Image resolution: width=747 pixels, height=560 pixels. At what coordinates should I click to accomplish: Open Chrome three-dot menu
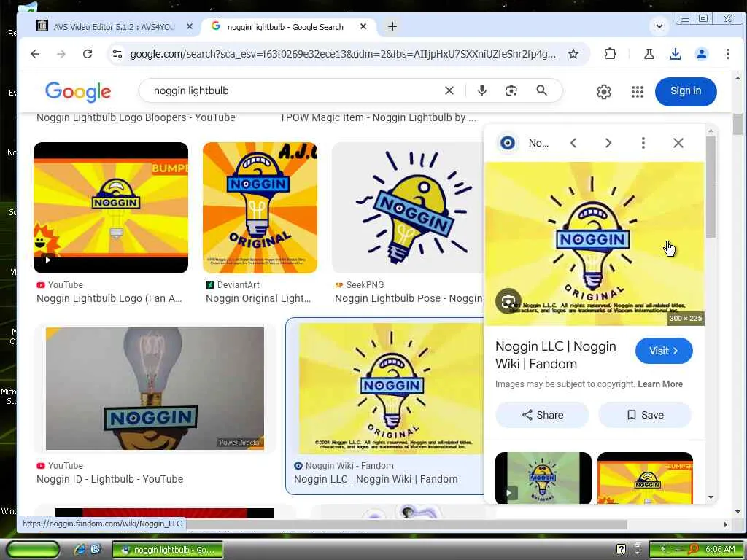pos(727,54)
